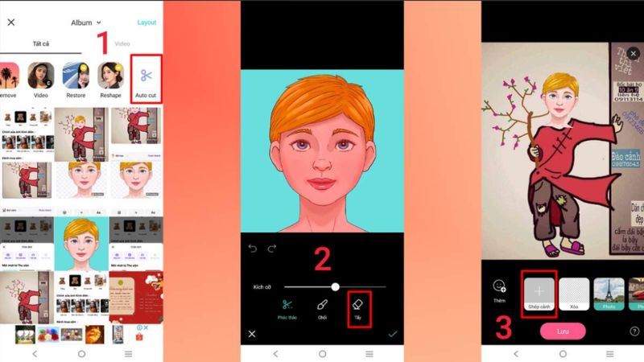Select the Tẩy eraser tool
Viewport: 644px width, 362px height.
coord(359,306)
